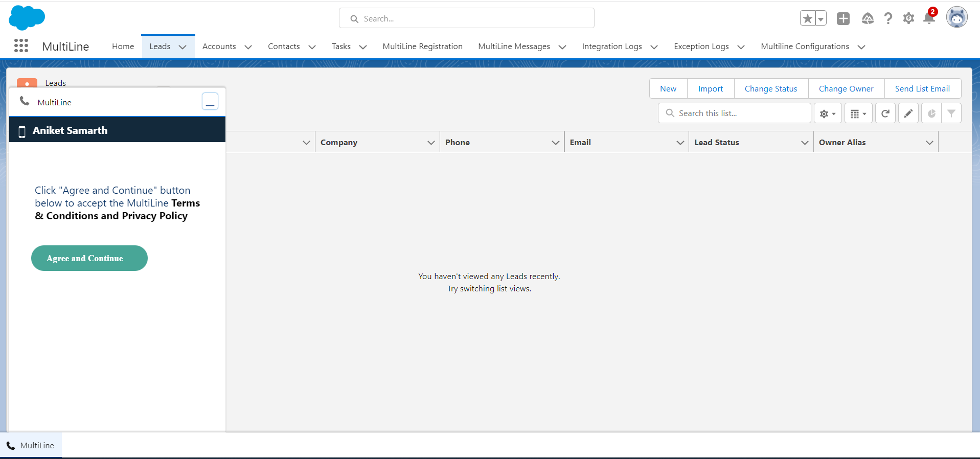Click the New lead button

[668, 88]
